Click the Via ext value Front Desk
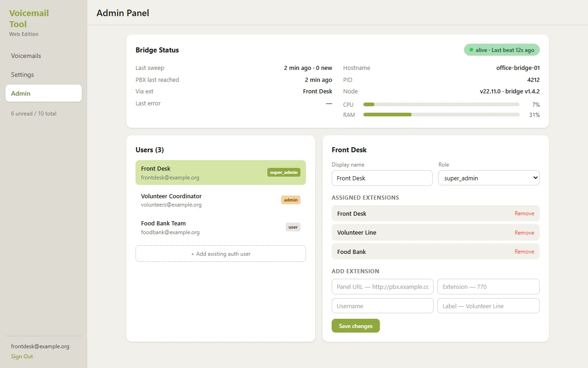 click(x=317, y=92)
